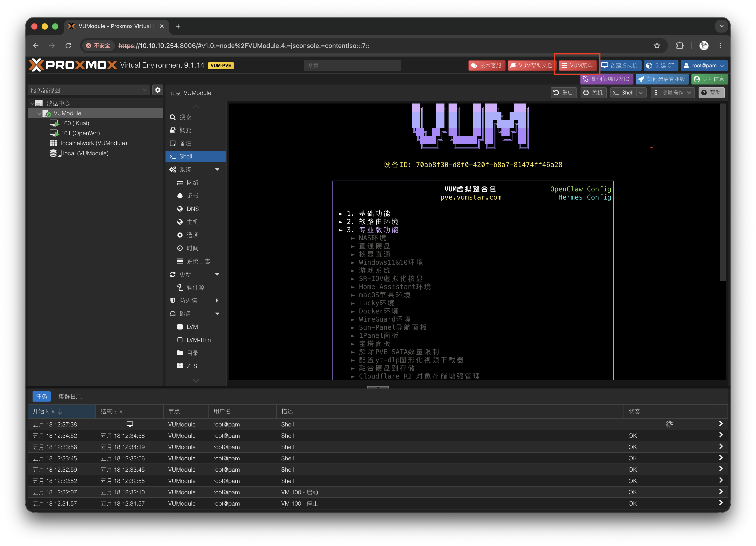Viewport: 756px width, 546px height.
Task: Open the 概要 summary menu item
Action: pos(195,130)
